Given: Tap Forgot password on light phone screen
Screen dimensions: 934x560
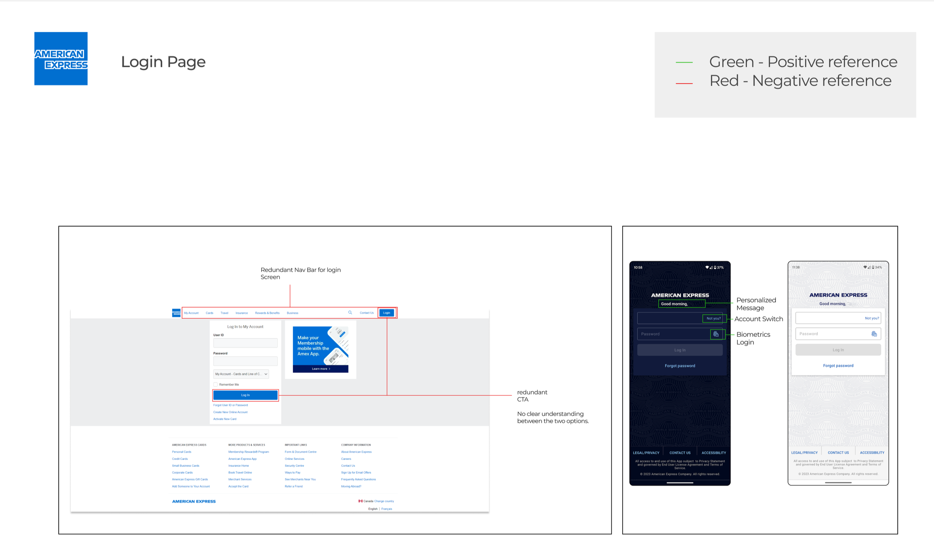Looking at the screenshot, I should pyautogui.click(x=838, y=365).
